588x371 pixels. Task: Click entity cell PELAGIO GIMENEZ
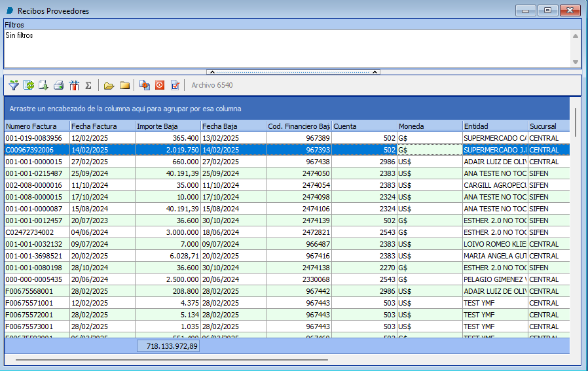(x=496, y=279)
